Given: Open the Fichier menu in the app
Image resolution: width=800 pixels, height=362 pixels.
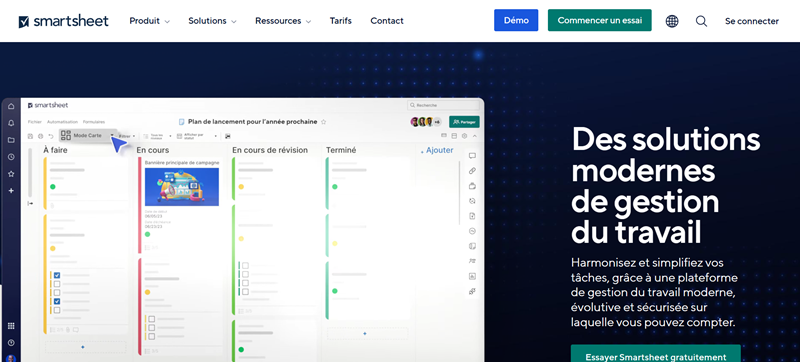Looking at the screenshot, I should 35,122.
